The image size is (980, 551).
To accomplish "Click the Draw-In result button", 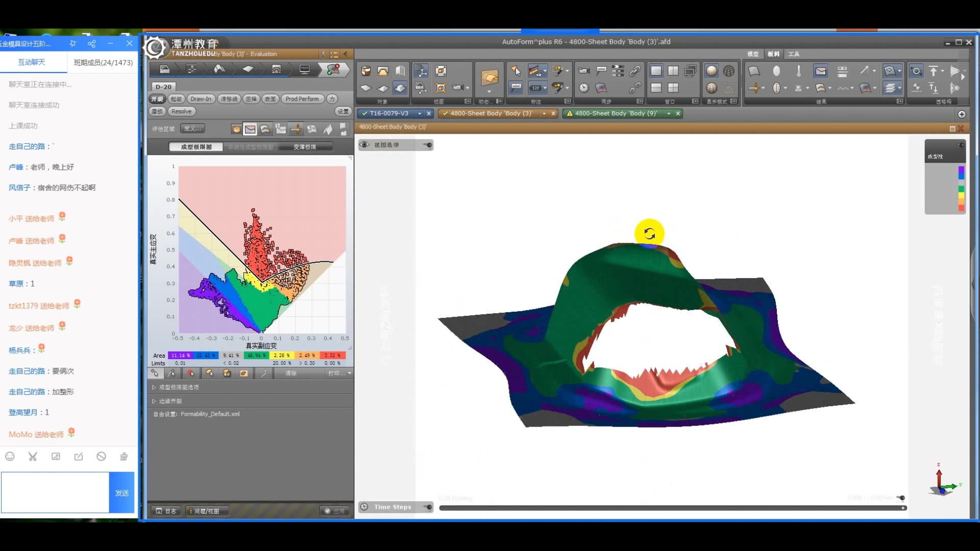I will pos(201,99).
